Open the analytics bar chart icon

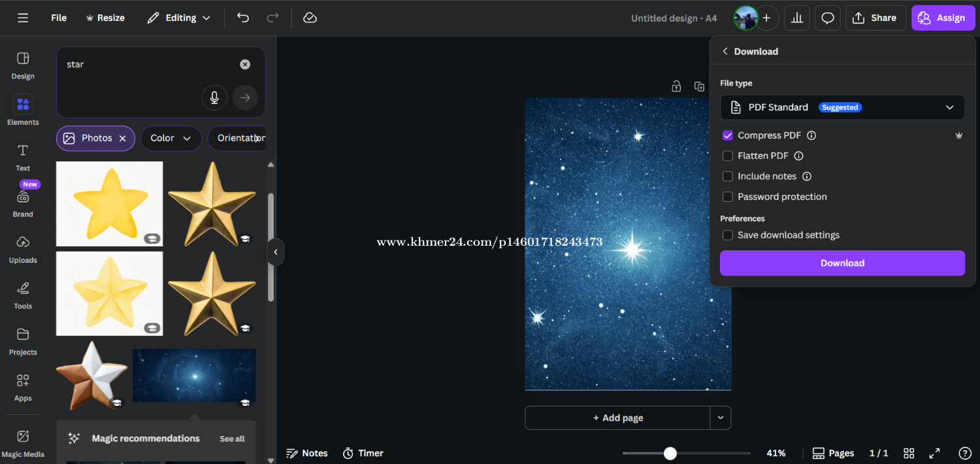(796, 18)
